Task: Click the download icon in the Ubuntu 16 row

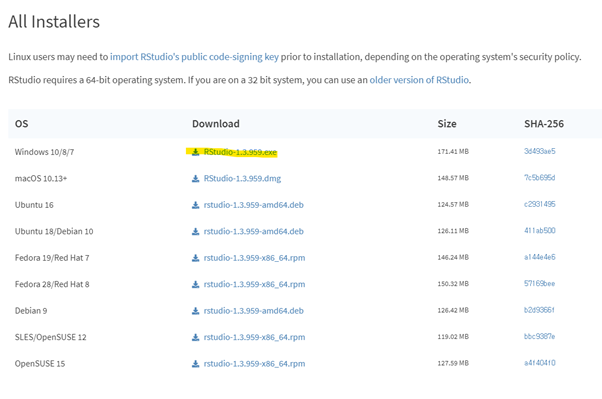Action: coord(195,205)
